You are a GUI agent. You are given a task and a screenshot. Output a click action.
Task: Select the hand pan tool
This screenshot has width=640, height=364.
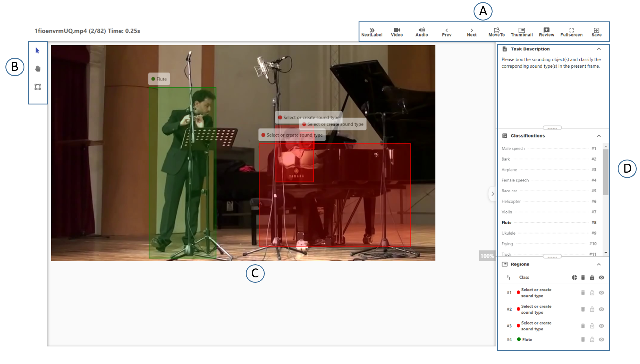coord(38,69)
